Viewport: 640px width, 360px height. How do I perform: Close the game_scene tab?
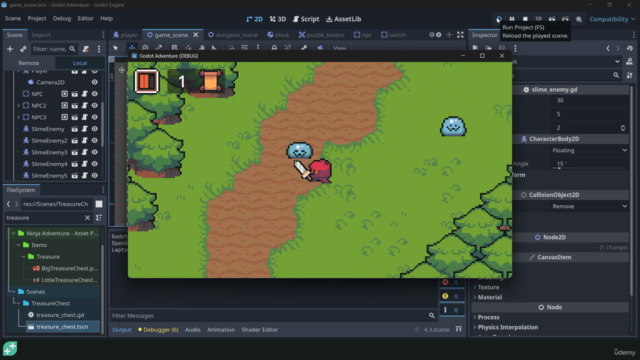(x=196, y=35)
